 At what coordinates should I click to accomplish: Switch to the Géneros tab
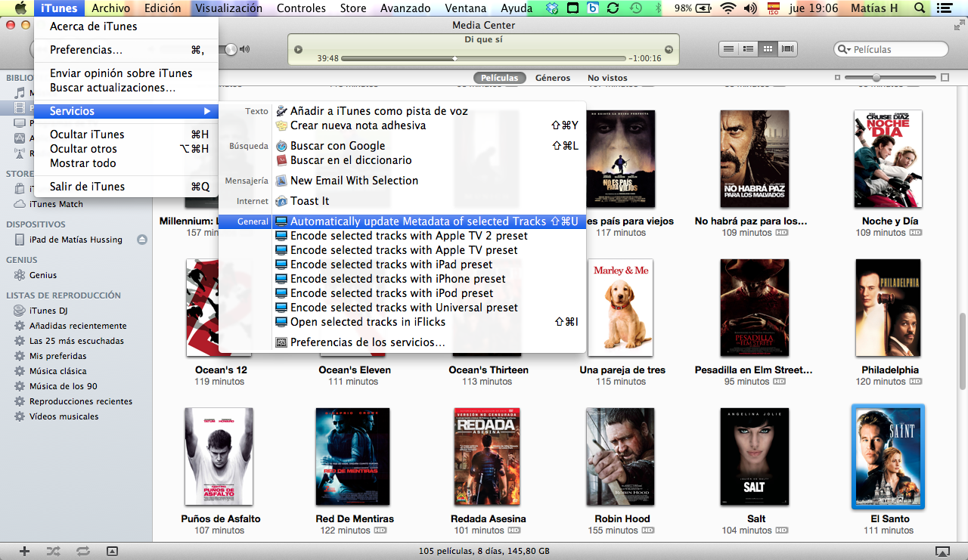pos(552,78)
